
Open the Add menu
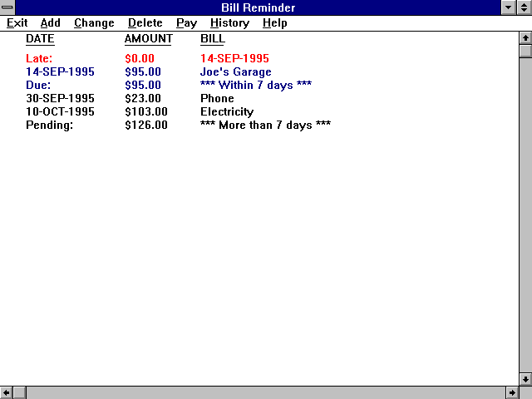click(50, 23)
